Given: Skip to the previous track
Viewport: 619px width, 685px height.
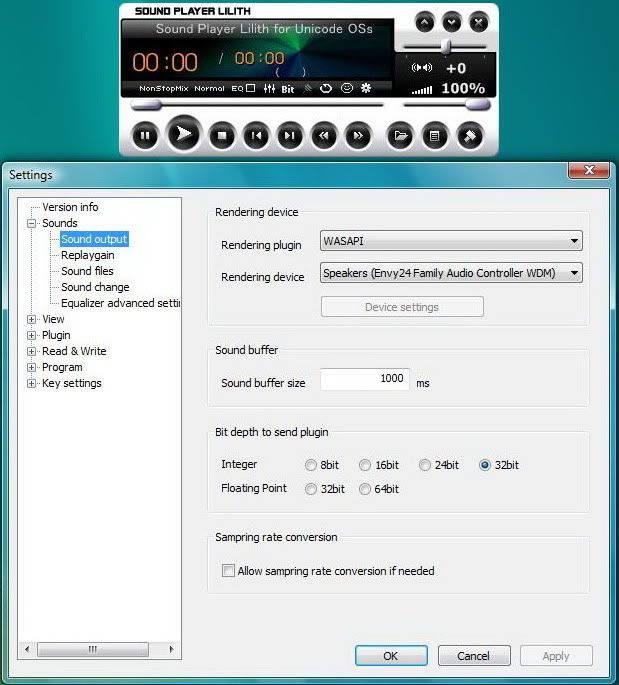Looking at the screenshot, I should [x=256, y=136].
